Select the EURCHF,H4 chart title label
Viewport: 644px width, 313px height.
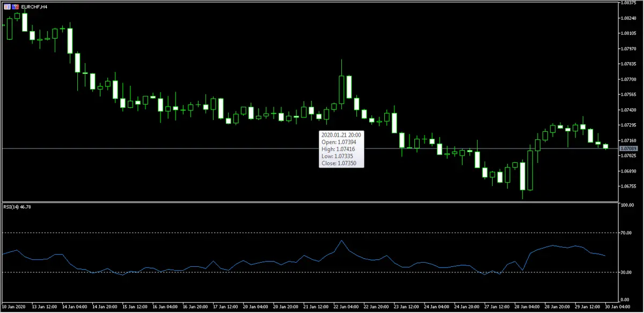[x=34, y=6]
